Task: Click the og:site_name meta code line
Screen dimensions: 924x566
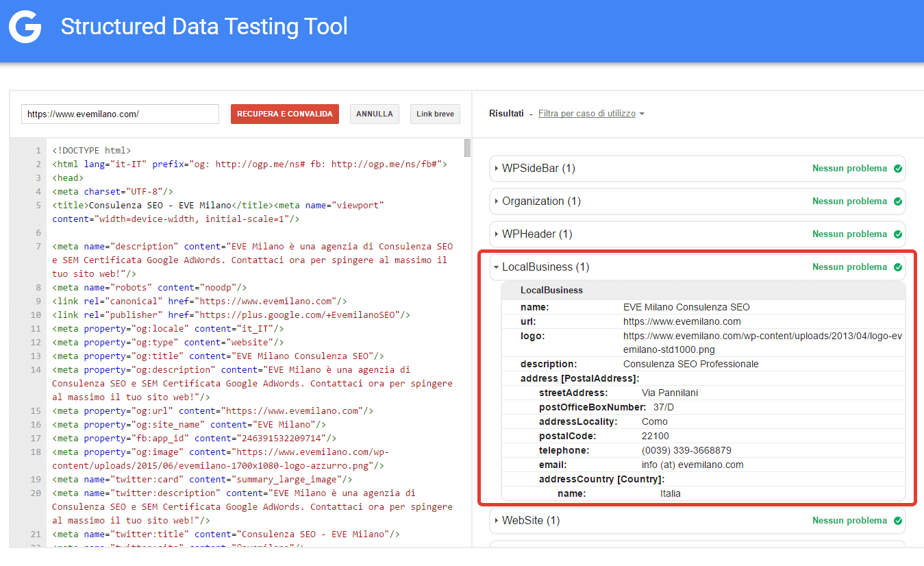Action: pos(189,425)
